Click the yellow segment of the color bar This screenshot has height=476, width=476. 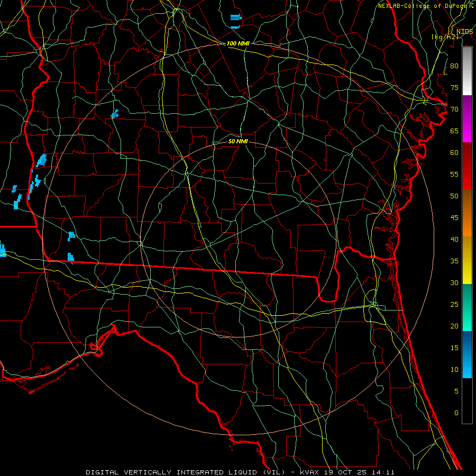(x=467, y=260)
